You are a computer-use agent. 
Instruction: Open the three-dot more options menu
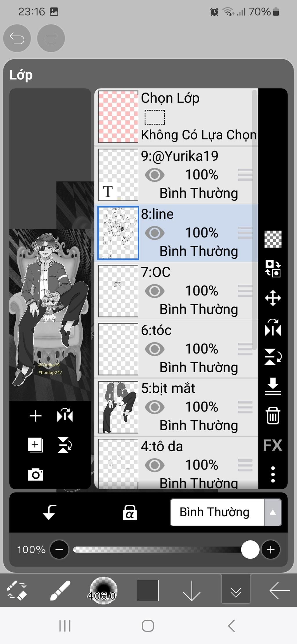273,475
